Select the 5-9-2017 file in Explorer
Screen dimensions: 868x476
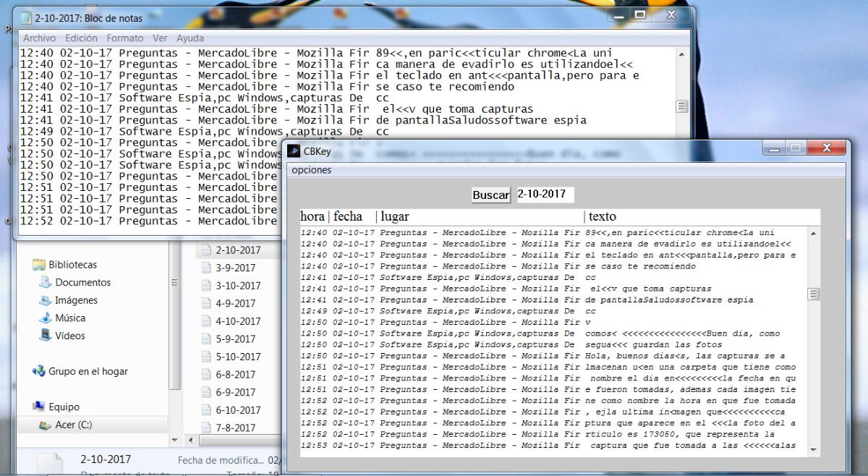(235, 339)
